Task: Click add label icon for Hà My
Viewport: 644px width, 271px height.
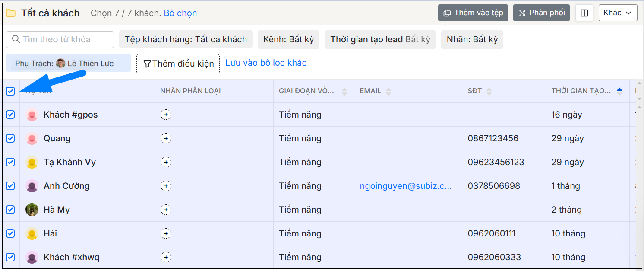Action: tap(166, 210)
